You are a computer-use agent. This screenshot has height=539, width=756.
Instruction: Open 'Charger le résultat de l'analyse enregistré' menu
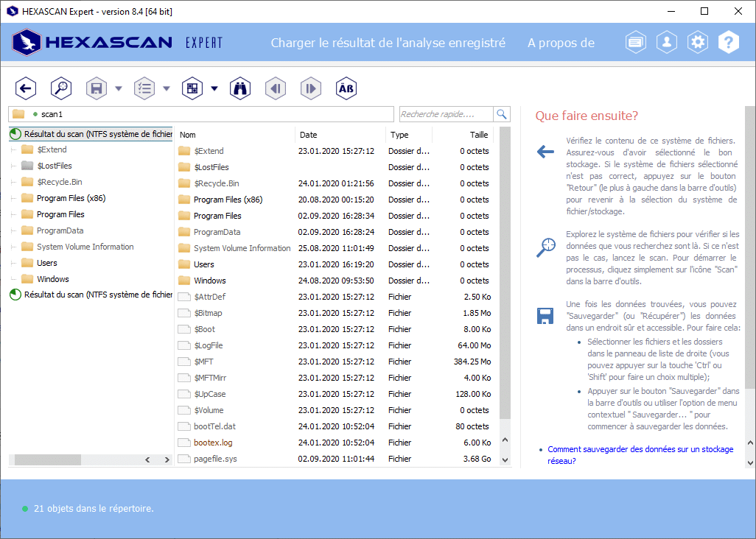pyautogui.click(x=388, y=43)
